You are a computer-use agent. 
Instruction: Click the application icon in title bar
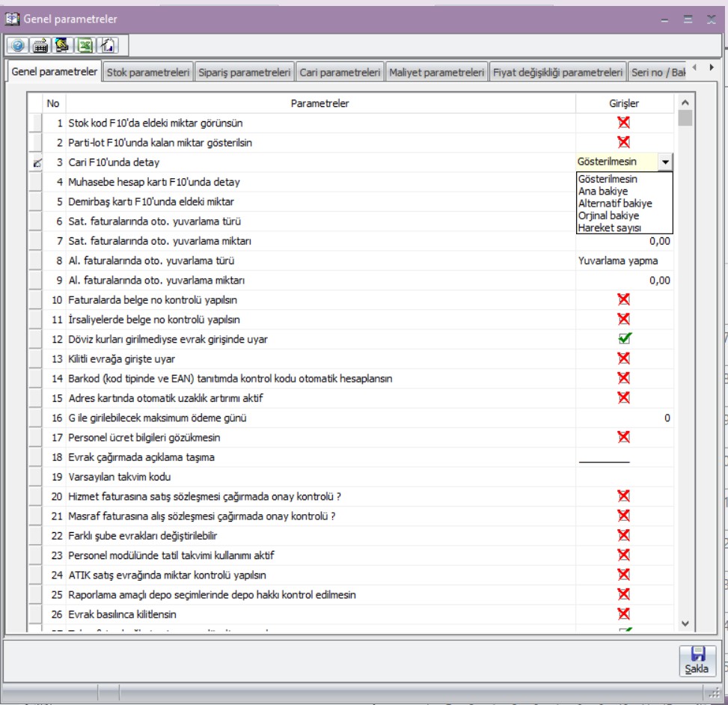click(x=12, y=19)
